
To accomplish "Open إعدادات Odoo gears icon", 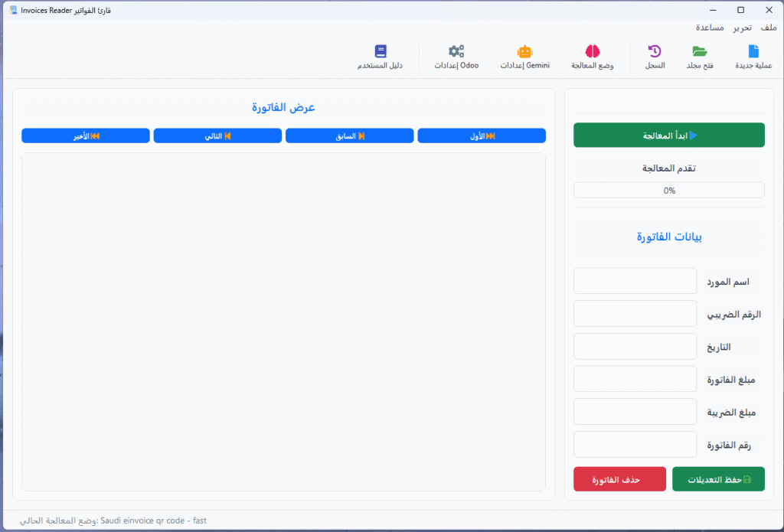I will 456,51.
